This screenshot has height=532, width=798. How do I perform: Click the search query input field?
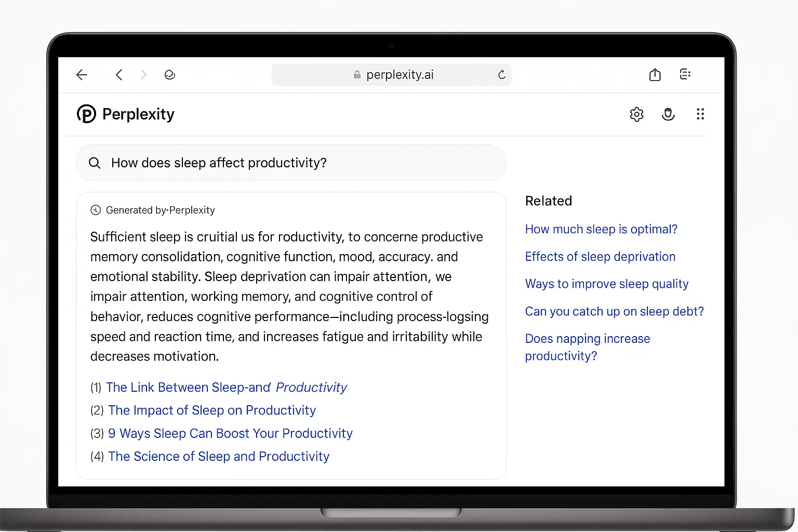point(291,163)
